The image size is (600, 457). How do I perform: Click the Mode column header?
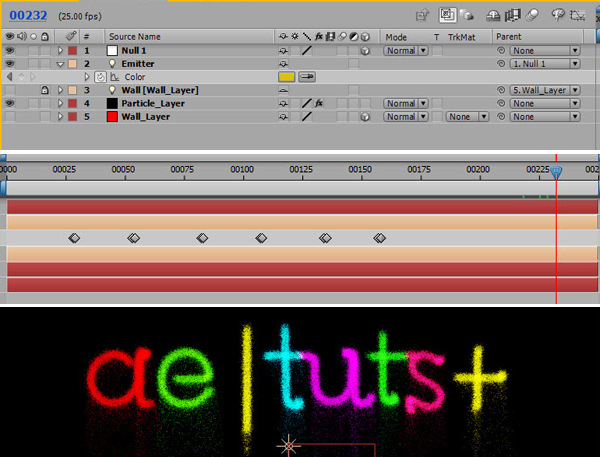tap(396, 37)
